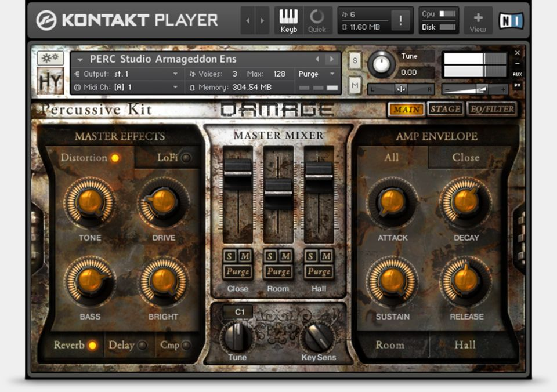557x392 pixels.
Task: Solo the instrument with S button
Action: (x=355, y=61)
